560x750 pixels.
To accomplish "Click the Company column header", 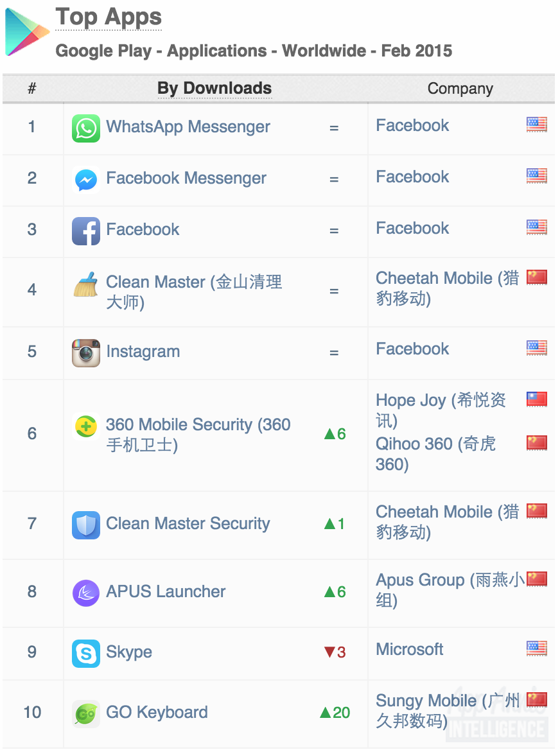I will (460, 89).
